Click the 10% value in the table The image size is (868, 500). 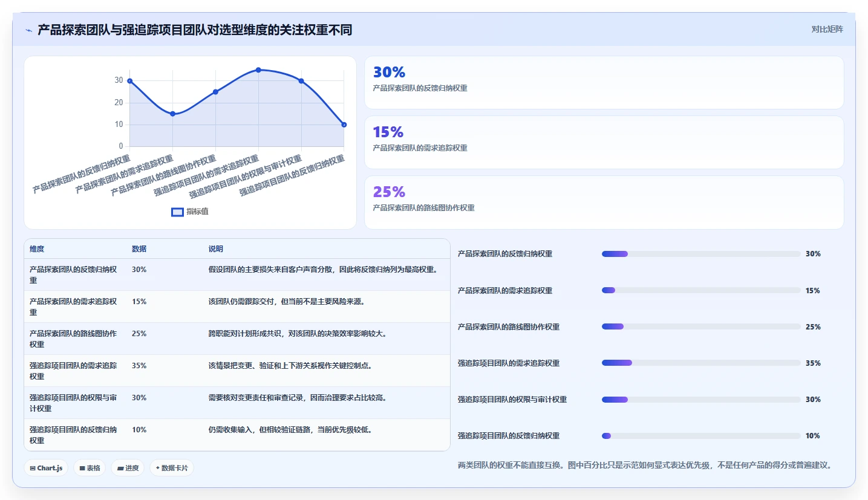(x=139, y=430)
